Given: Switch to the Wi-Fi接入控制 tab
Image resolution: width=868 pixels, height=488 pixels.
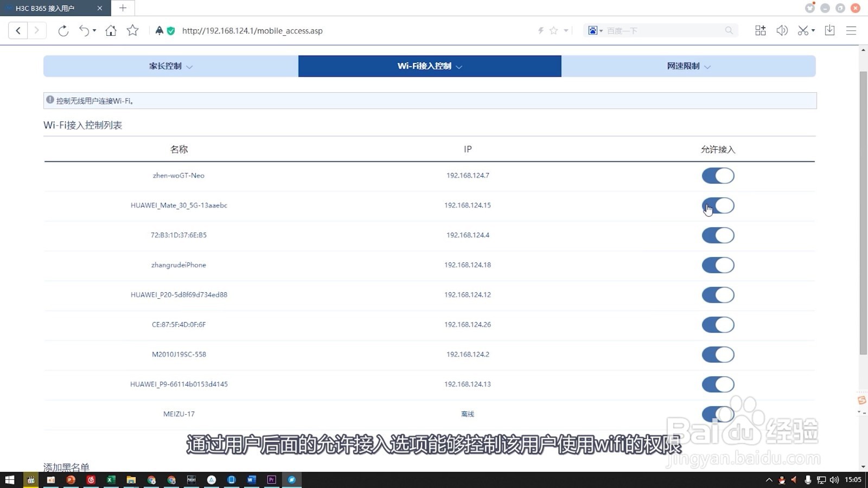Looking at the screenshot, I should tap(430, 66).
